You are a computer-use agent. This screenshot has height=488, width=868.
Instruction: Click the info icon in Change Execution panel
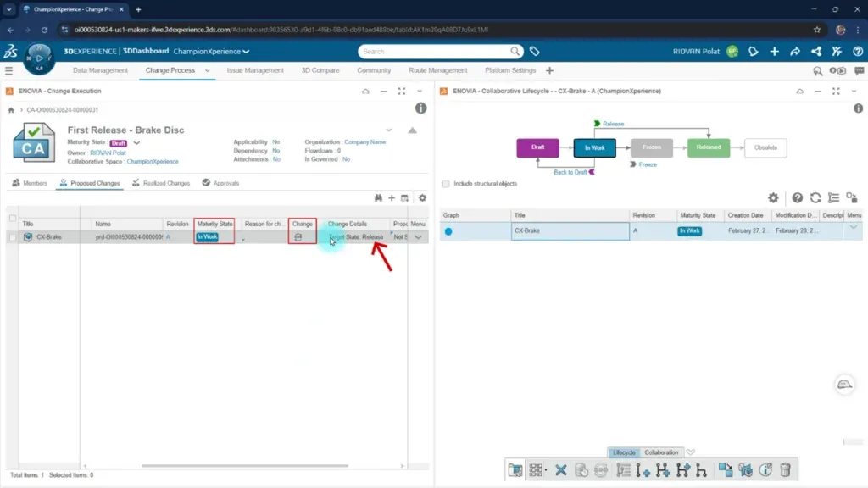click(x=420, y=108)
